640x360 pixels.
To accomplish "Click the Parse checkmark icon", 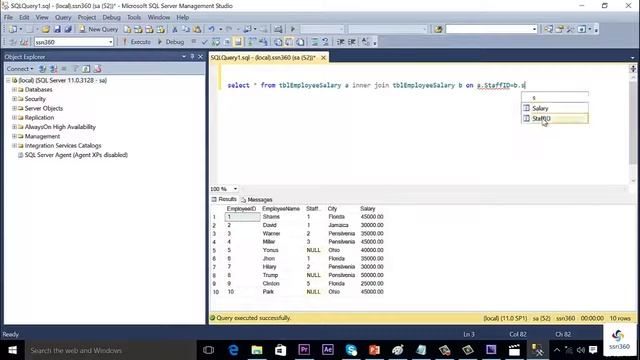I will 204,42.
